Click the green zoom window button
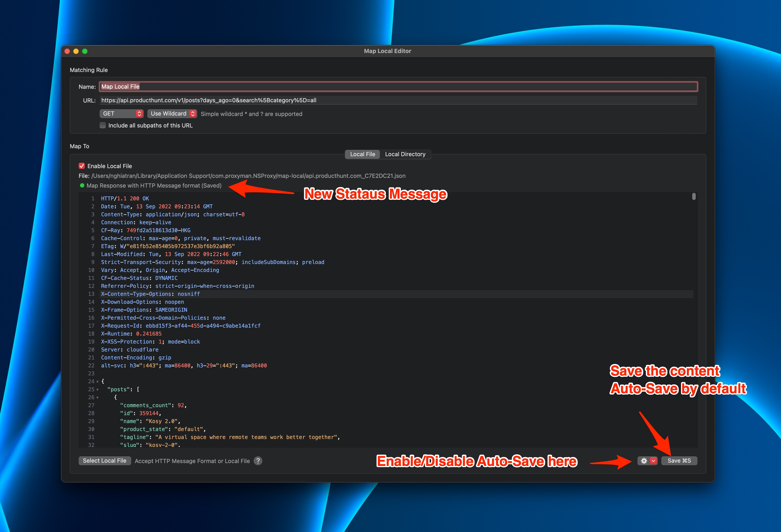This screenshot has width=781, height=532. (85, 51)
